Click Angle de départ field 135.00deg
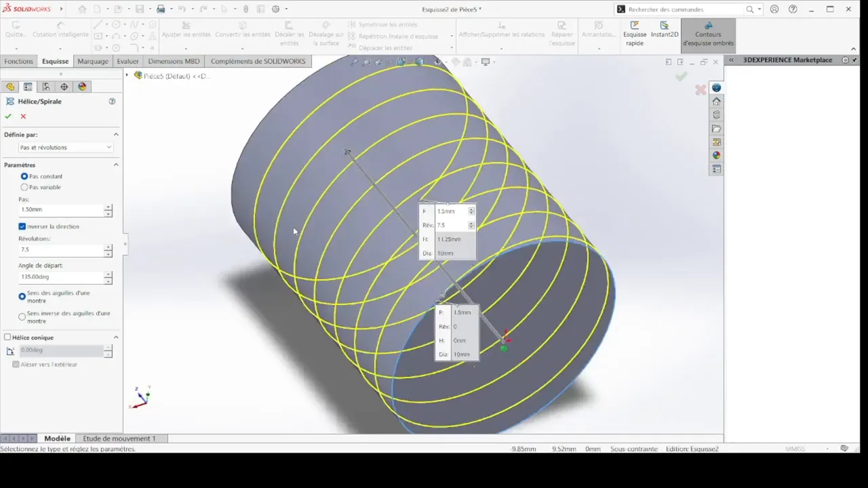Image resolution: width=868 pixels, height=488 pixels. tap(61, 277)
